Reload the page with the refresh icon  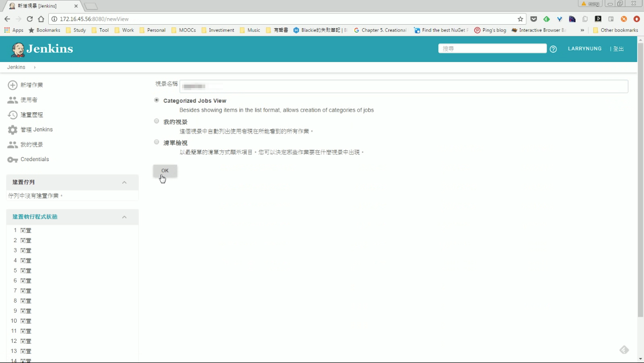click(30, 19)
